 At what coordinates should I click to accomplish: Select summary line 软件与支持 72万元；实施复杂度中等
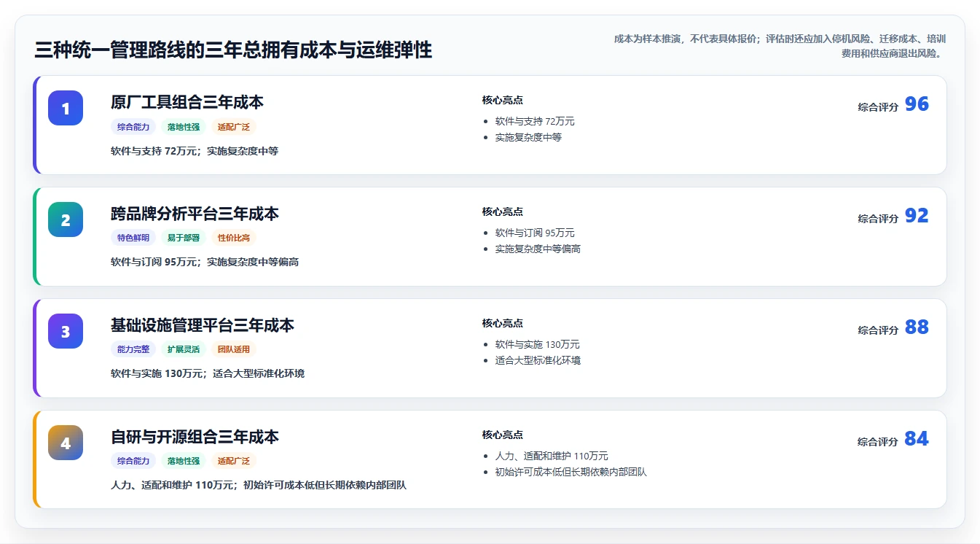pos(195,151)
